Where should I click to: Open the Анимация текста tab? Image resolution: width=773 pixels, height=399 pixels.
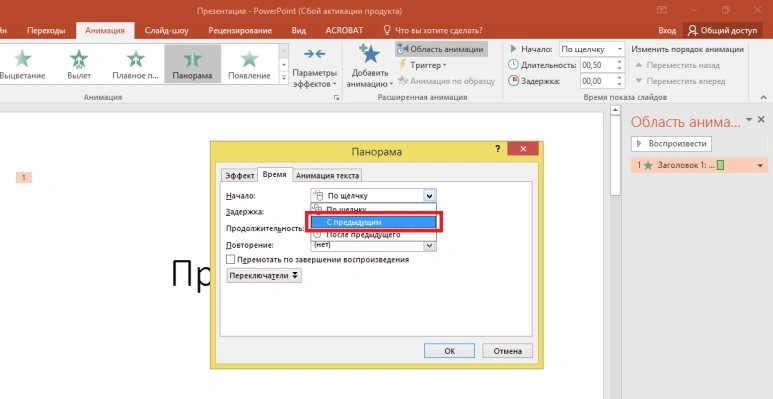pos(328,175)
